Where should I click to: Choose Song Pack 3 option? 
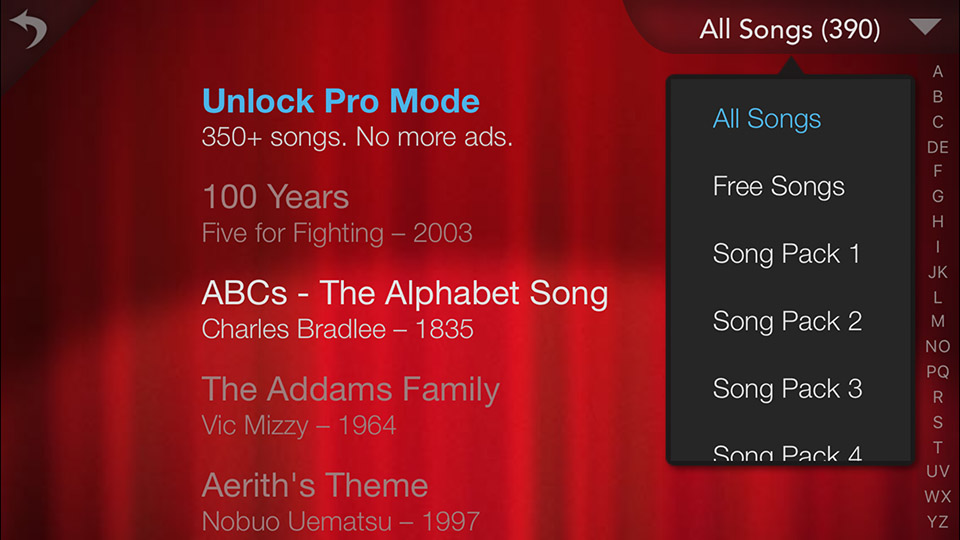coord(787,389)
